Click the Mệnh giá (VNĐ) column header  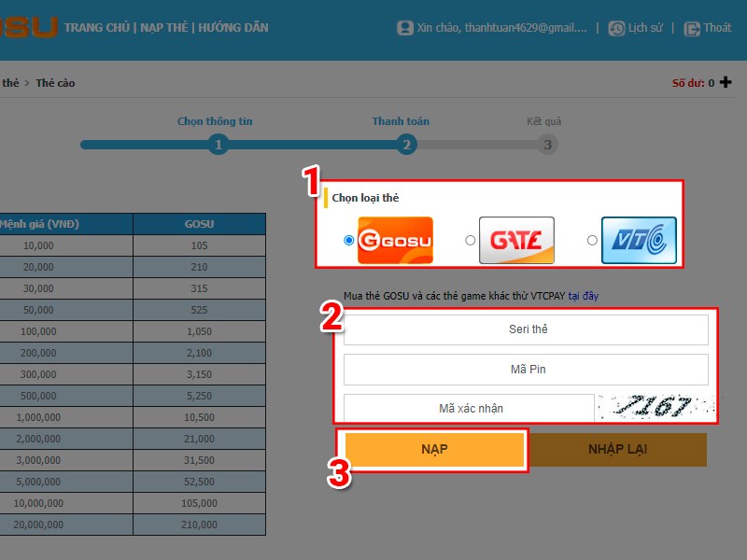click(x=66, y=224)
